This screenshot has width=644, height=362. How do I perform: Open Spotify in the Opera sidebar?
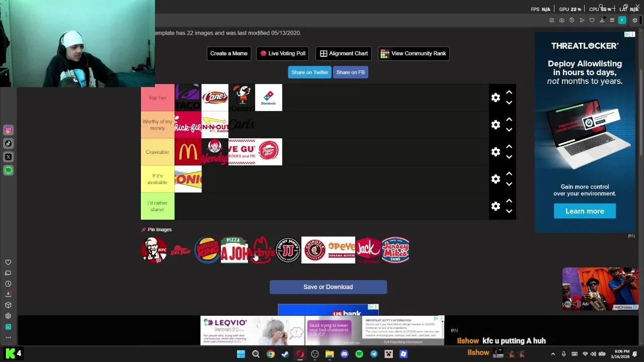8,170
